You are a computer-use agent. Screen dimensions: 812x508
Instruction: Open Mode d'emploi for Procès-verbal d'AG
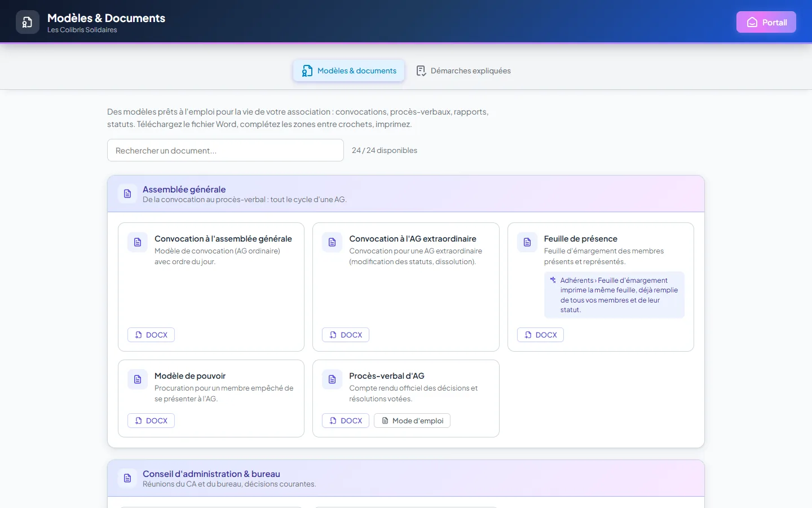point(412,421)
